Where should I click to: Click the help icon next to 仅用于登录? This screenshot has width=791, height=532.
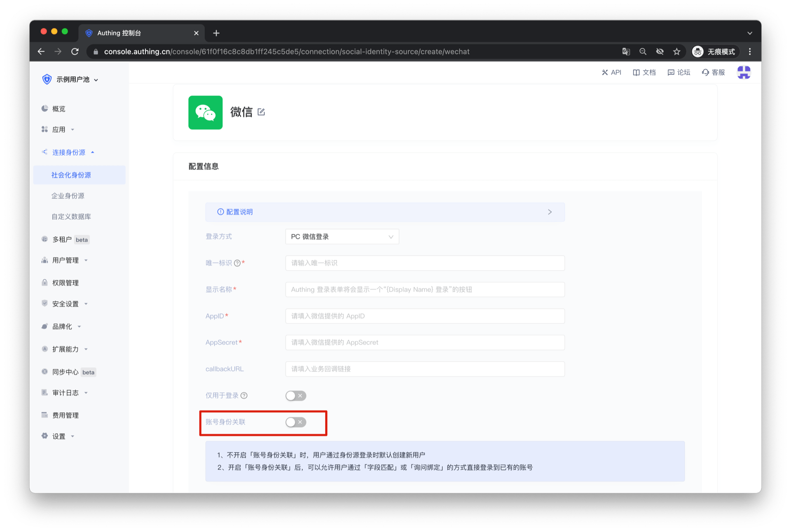[x=244, y=396]
